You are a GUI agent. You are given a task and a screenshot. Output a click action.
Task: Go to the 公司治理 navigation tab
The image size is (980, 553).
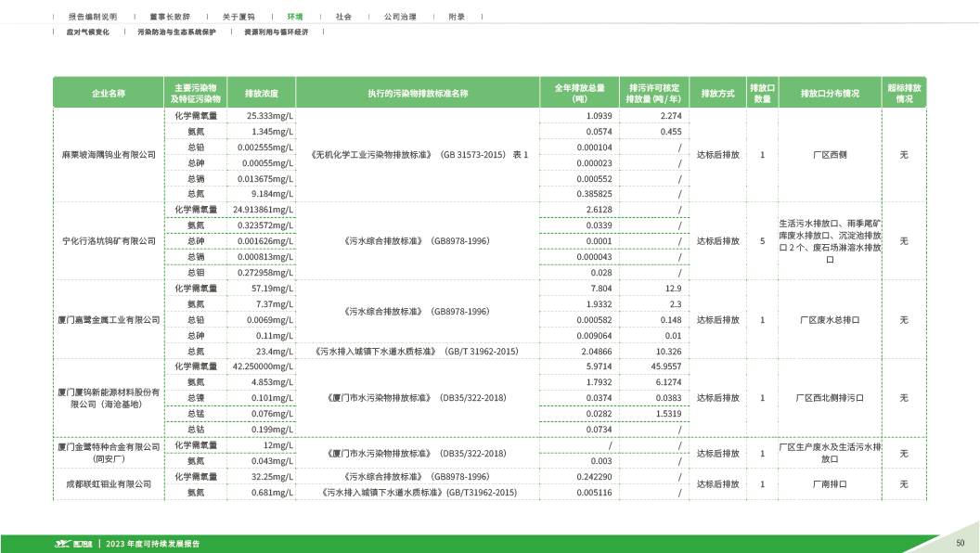coord(400,17)
